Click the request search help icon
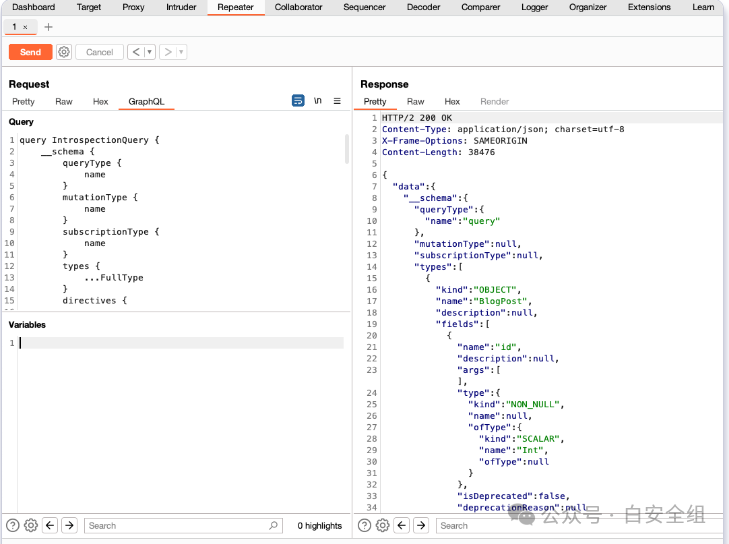The image size is (729, 544). [13, 525]
